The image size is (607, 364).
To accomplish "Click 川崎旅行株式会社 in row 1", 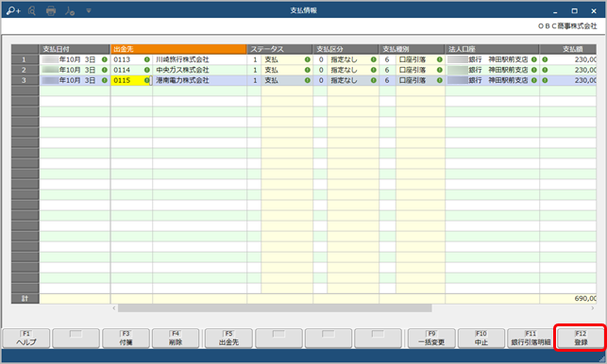I will click(182, 59).
